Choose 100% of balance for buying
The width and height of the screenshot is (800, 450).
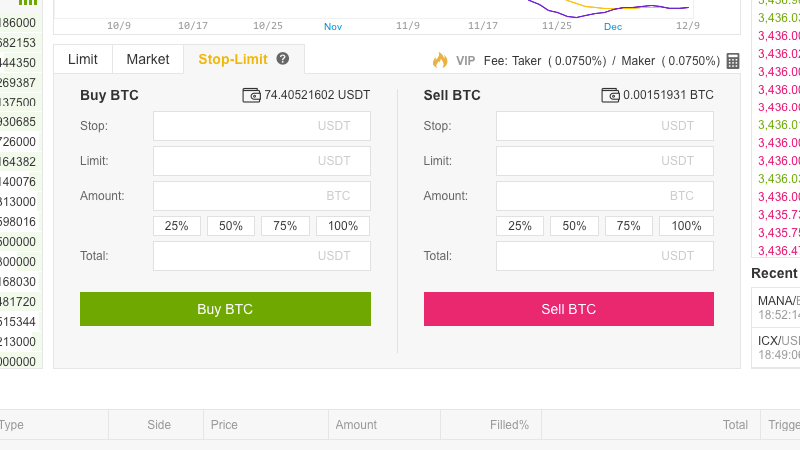click(343, 226)
